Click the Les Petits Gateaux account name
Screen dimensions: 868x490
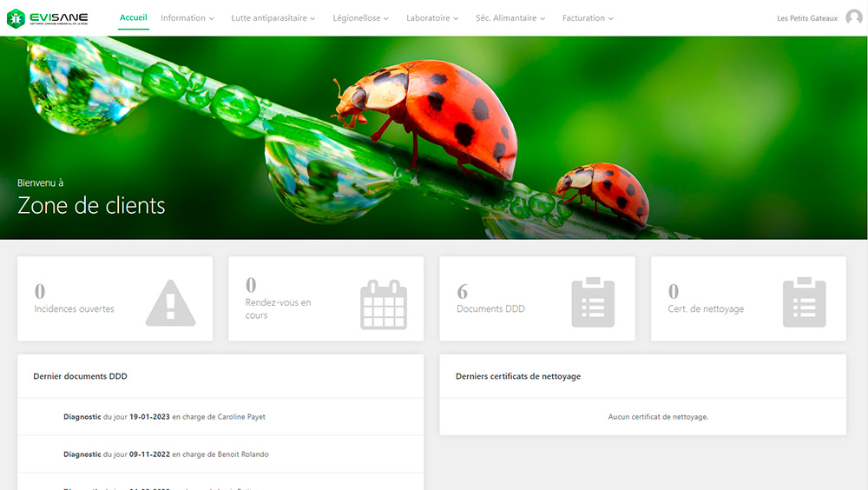point(806,18)
